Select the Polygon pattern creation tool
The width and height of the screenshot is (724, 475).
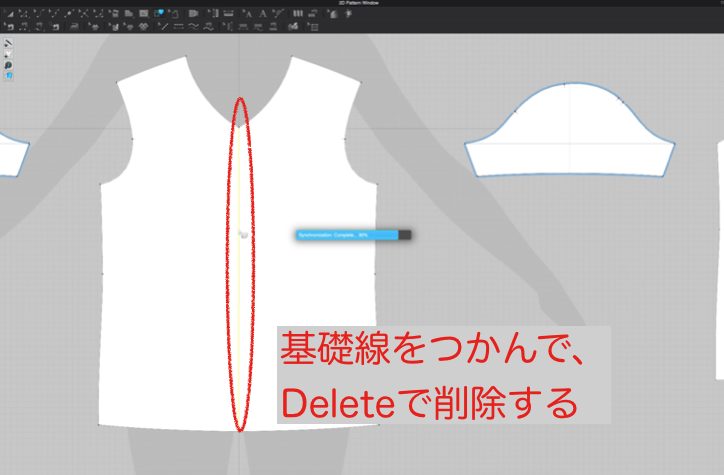click(x=129, y=14)
